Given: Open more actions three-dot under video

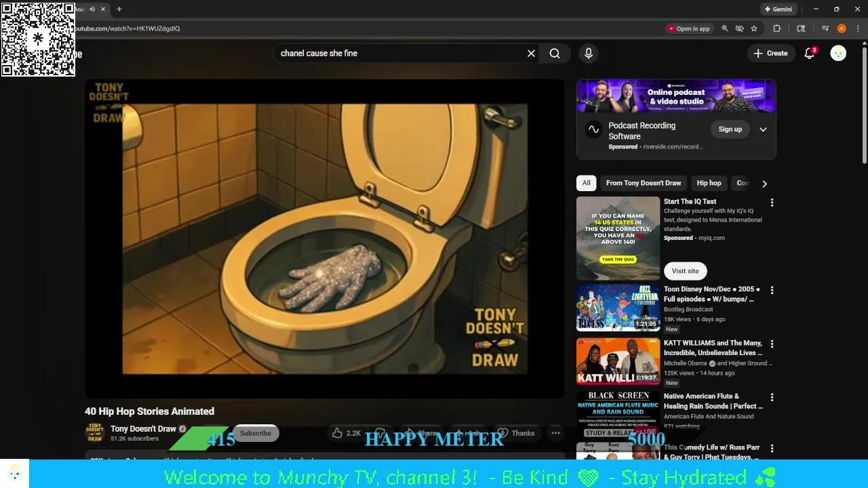Looking at the screenshot, I should [555, 433].
